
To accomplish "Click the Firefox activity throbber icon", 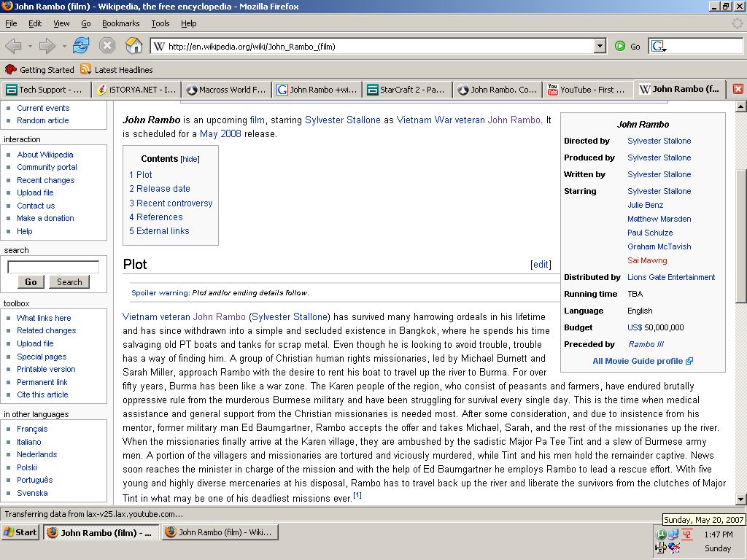I will (x=738, y=23).
